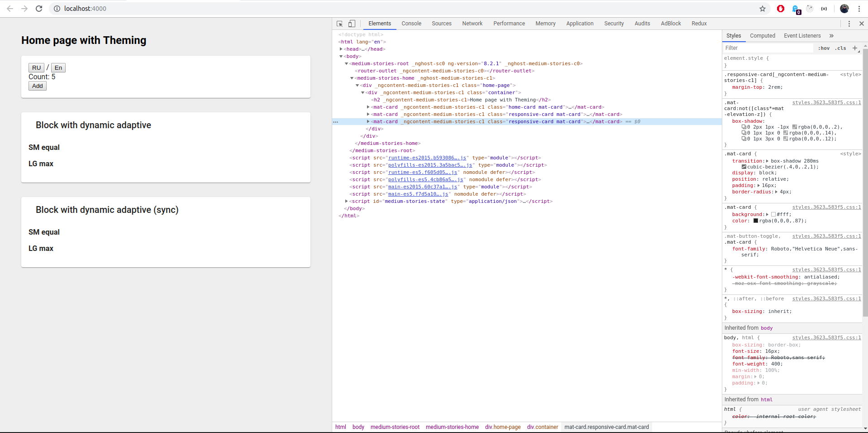Open the Performance tab

pyautogui.click(x=509, y=24)
